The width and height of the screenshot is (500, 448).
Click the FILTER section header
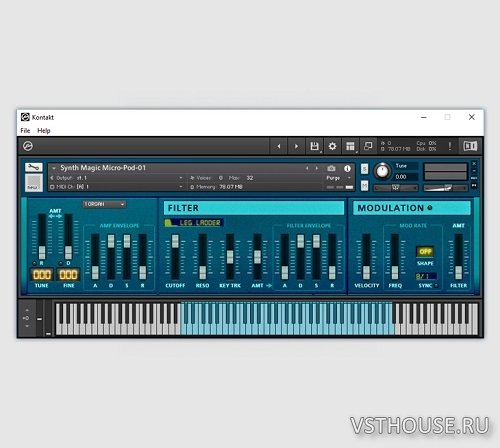pos(254,208)
